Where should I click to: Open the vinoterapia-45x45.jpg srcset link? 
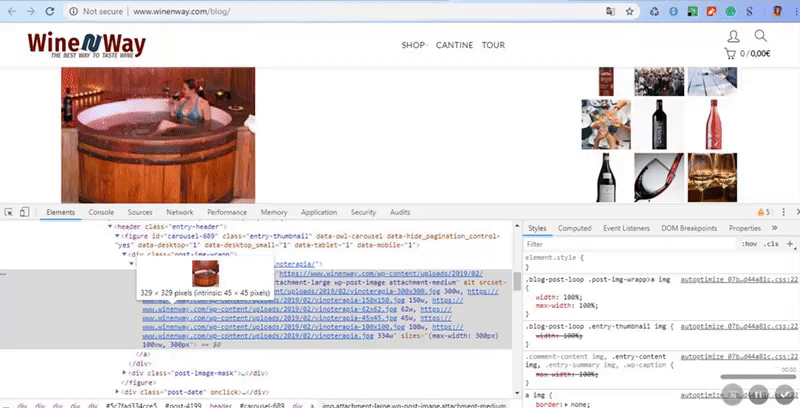tap(269, 318)
